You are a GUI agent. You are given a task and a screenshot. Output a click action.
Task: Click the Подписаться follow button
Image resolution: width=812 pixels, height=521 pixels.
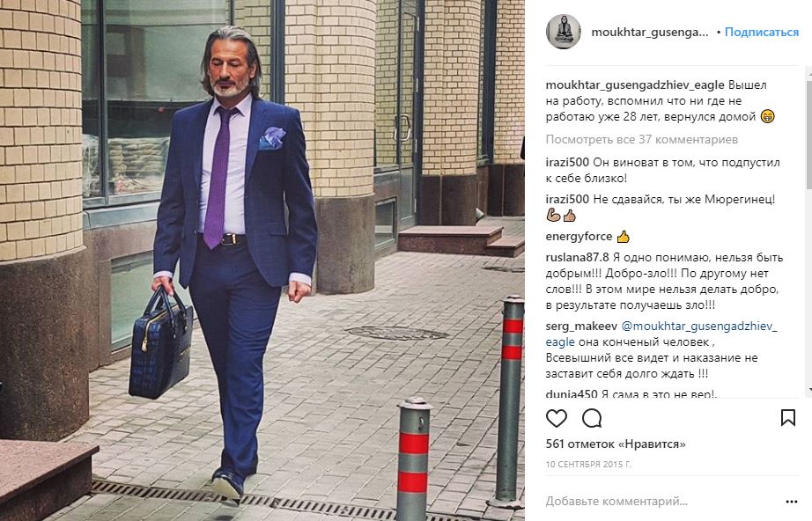click(x=761, y=32)
